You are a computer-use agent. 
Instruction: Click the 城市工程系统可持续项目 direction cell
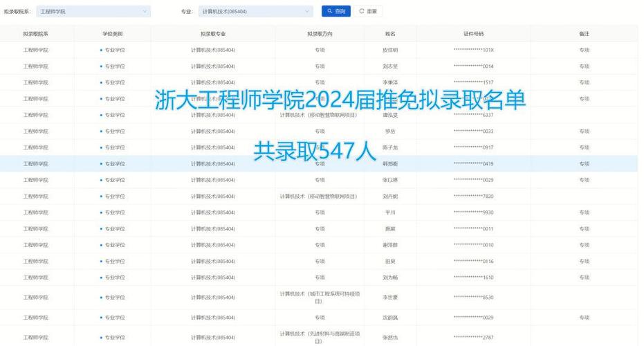click(x=320, y=298)
